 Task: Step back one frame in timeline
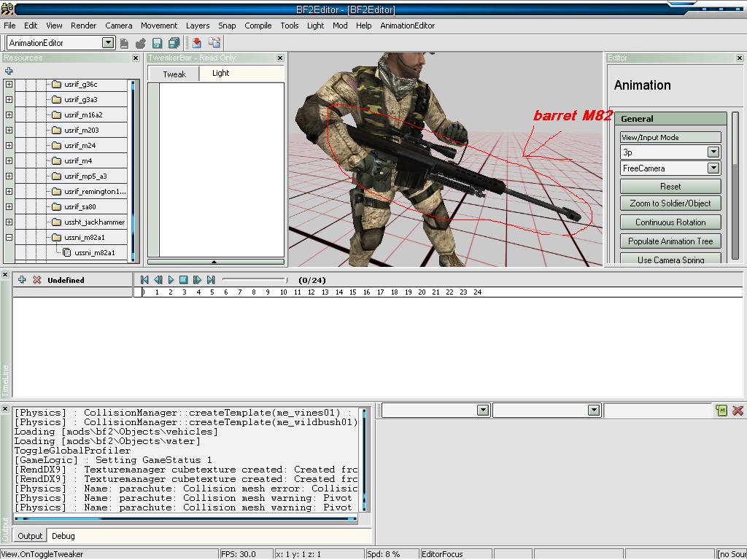point(158,280)
